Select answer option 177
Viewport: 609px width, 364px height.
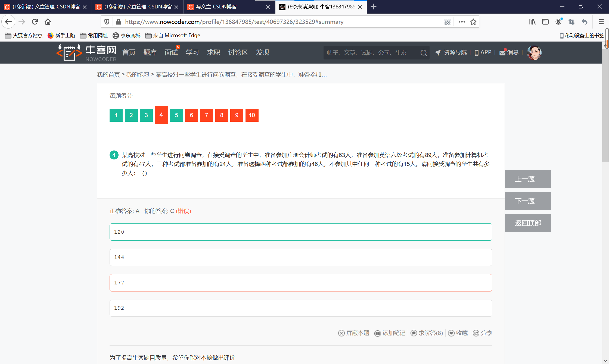pos(301,283)
